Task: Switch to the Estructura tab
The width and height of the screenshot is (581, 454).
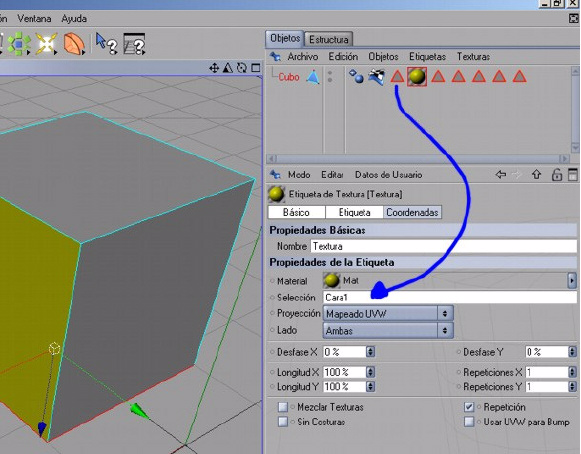Action: point(329,39)
